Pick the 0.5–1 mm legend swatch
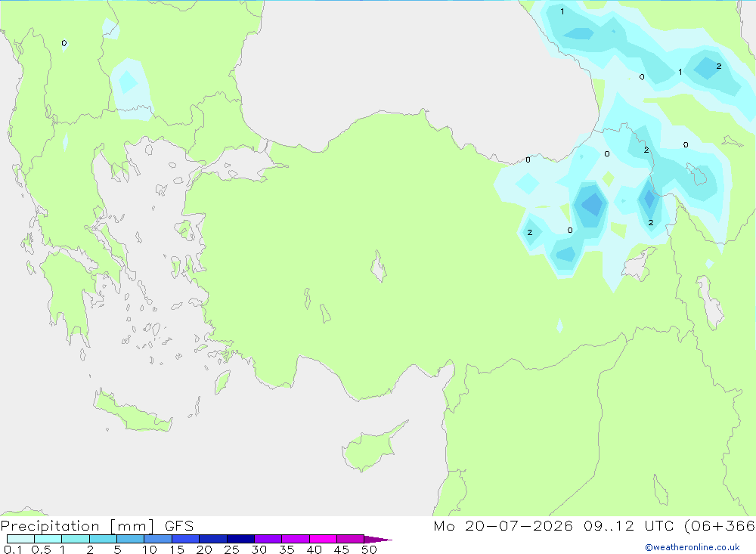Screen dimensions: 756x554 point(48,539)
